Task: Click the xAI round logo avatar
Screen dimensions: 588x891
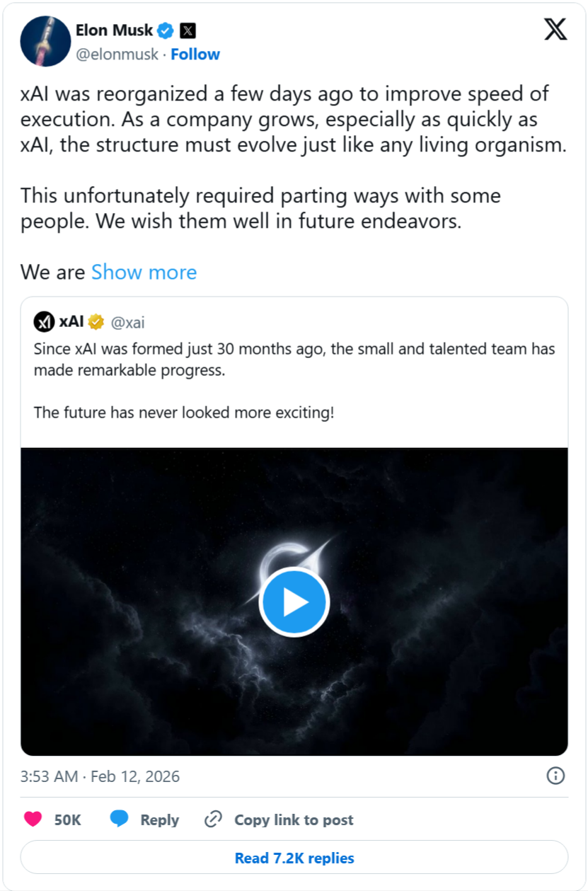Action: tap(45, 322)
